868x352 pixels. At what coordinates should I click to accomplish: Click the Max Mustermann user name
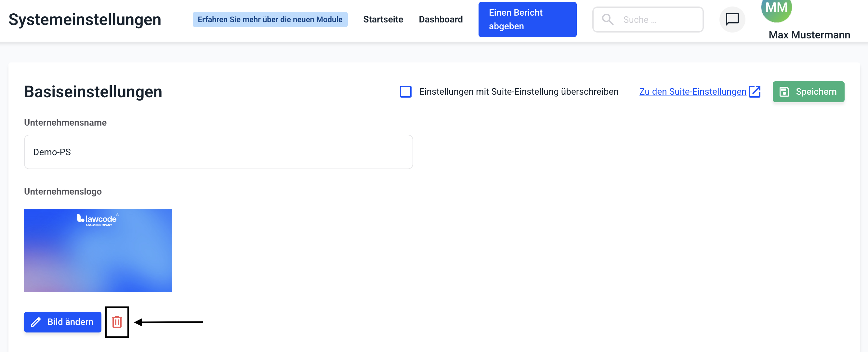[x=809, y=35]
